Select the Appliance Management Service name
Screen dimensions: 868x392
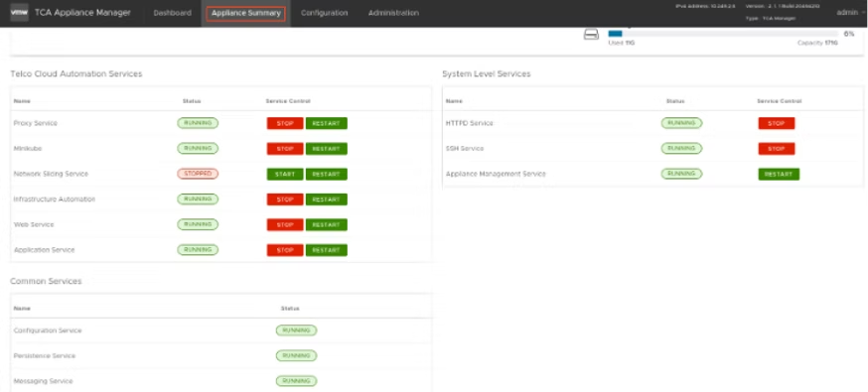[x=496, y=174]
